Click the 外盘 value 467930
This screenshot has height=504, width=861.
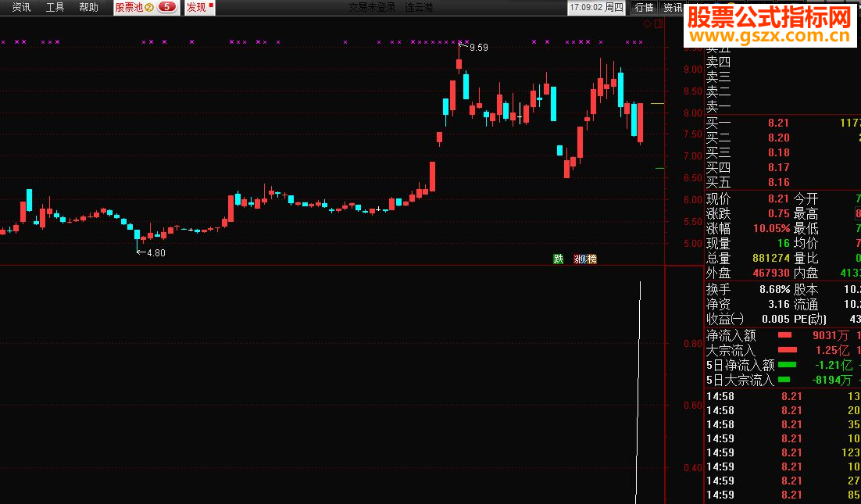click(x=771, y=273)
